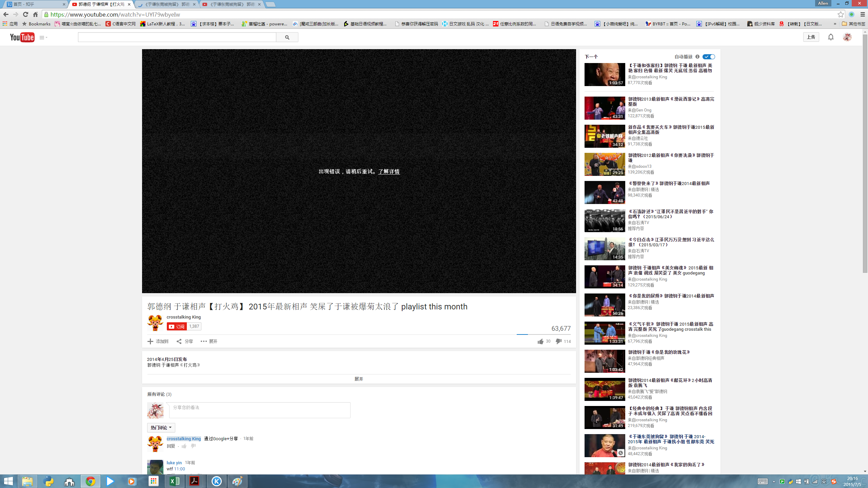
Task: Expand the 展开 more actions menu
Action: (209, 341)
